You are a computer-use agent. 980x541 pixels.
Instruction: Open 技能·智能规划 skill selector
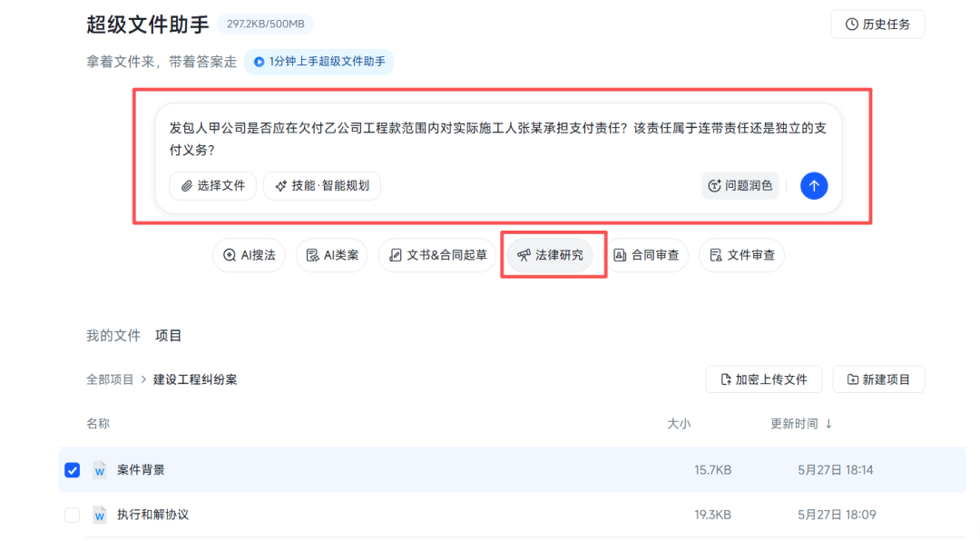tap(322, 186)
